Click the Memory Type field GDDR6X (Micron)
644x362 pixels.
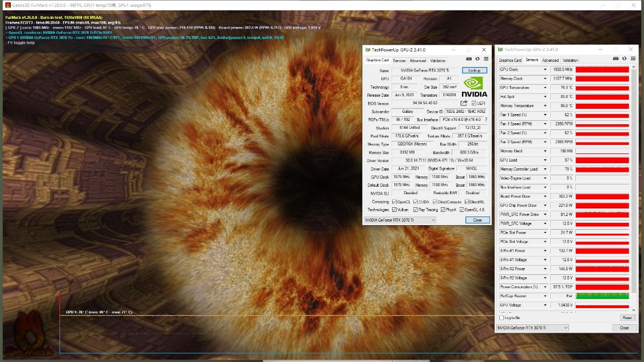pyautogui.click(x=412, y=144)
